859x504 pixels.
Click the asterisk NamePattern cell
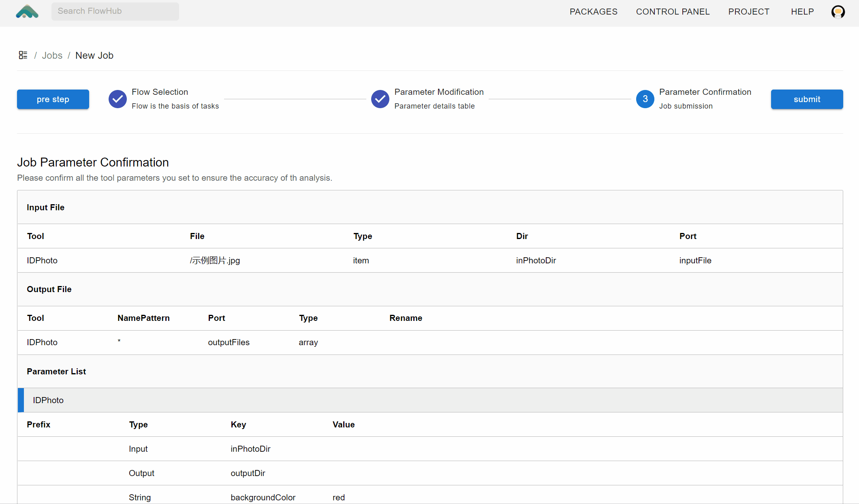119,341
